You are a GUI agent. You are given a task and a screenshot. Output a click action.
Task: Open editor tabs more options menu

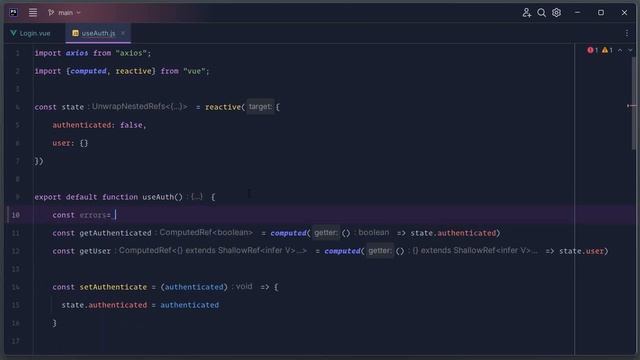(x=627, y=33)
